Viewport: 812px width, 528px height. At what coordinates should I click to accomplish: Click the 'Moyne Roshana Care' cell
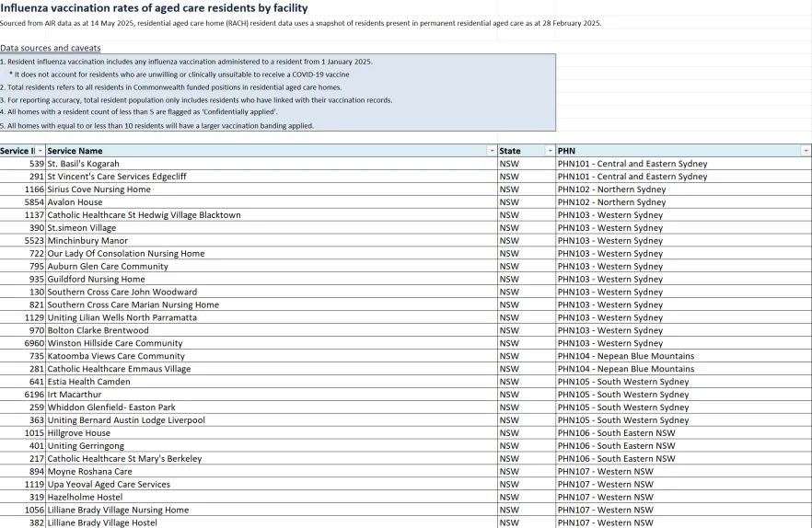point(272,471)
